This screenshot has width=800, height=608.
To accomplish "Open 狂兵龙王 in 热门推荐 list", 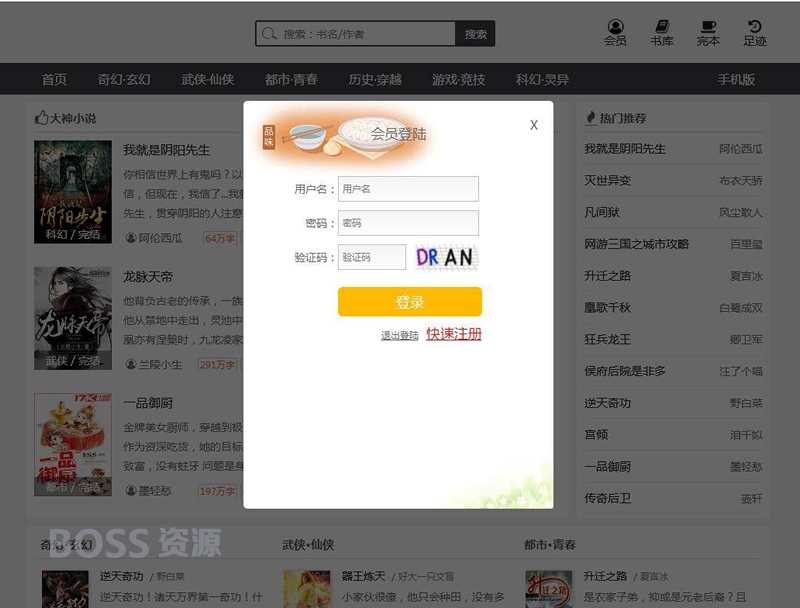I will coord(607,339).
